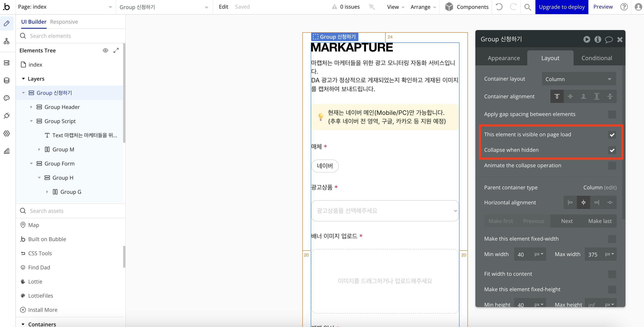Open the Data tab database icon
Screen dimensions: 644x327
(x=7, y=80)
